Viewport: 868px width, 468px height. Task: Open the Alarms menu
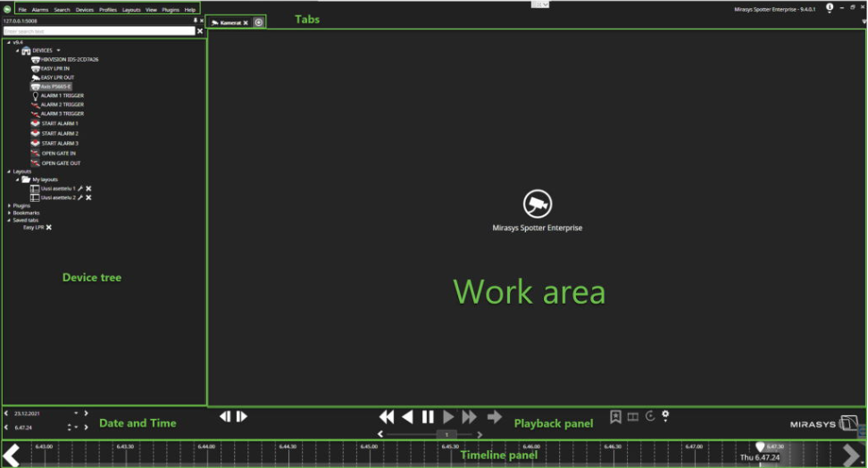pos(40,9)
